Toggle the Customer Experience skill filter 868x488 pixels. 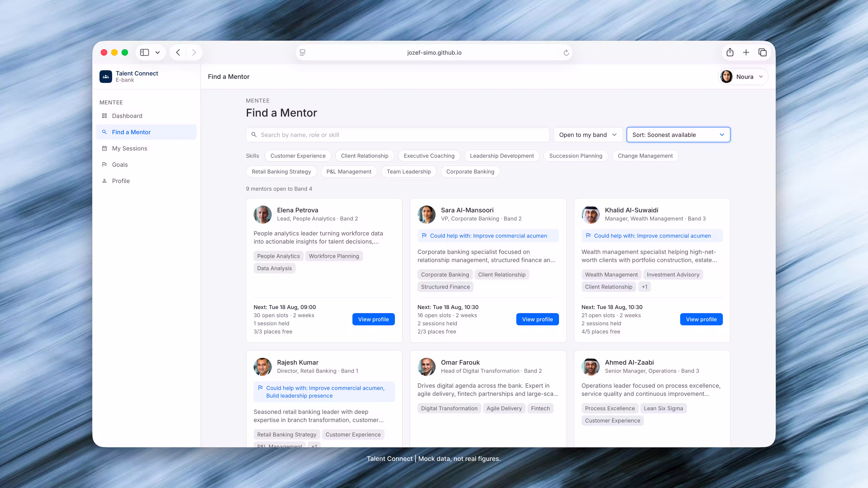pyautogui.click(x=298, y=156)
